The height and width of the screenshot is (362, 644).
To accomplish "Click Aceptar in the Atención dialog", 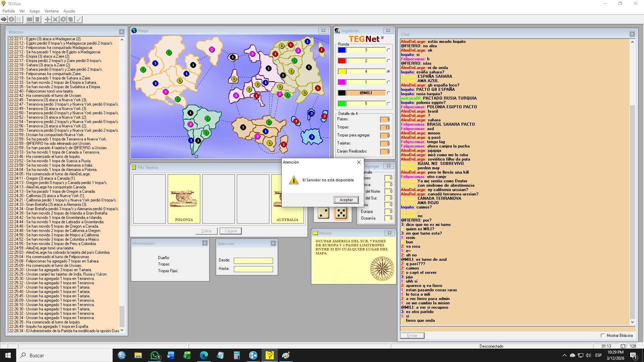I will coord(346,200).
